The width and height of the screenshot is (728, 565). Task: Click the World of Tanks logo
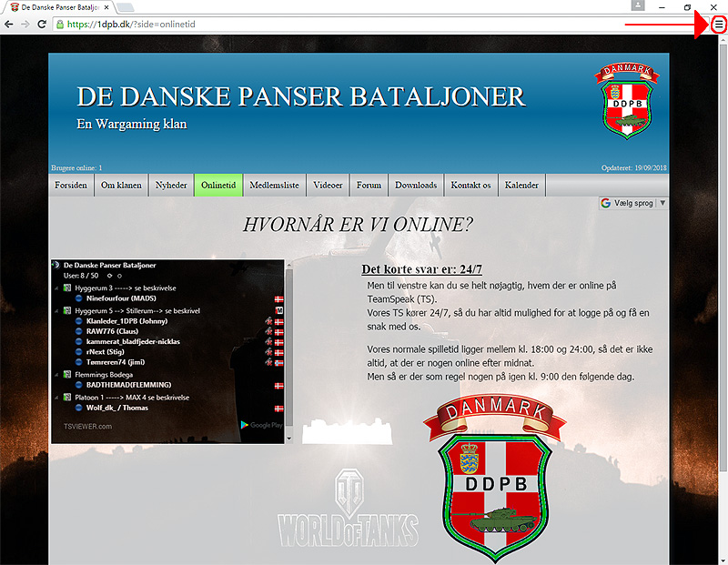click(348, 511)
